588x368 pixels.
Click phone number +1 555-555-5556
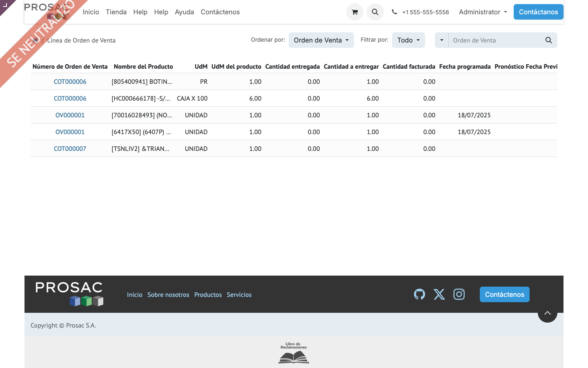pos(425,12)
